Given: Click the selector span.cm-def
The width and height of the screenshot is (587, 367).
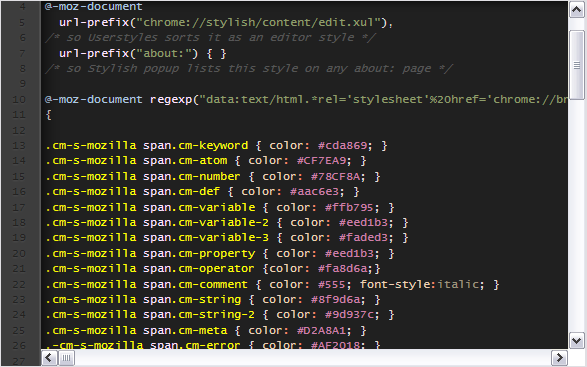Looking at the screenshot, I should click(x=181, y=191).
